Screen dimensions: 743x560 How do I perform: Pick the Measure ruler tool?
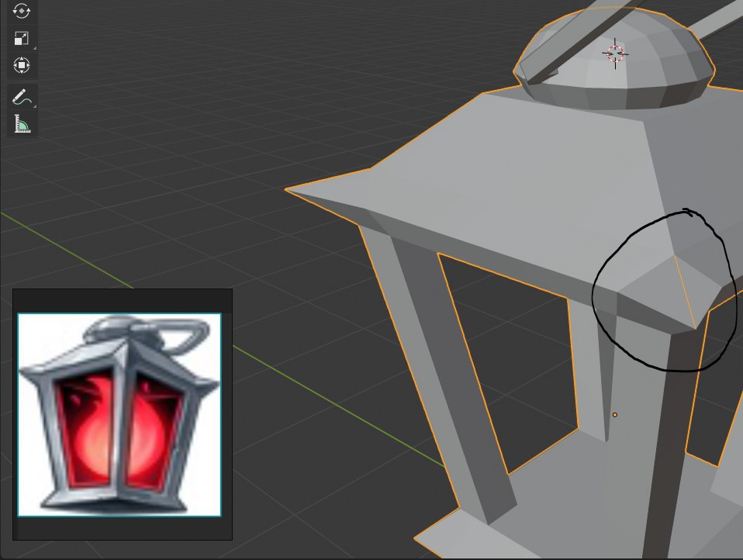click(x=21, y=124)
